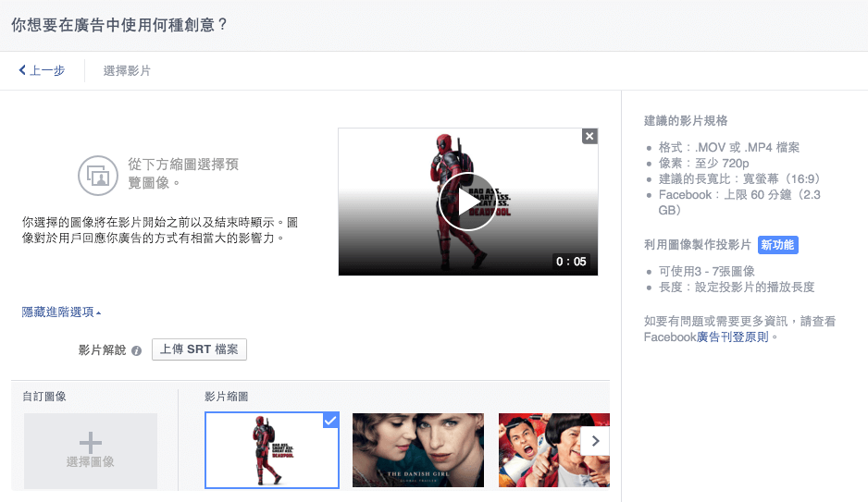Select The Danish Girl thumbnail
This screenshot has width=868, height=502.
418,450
